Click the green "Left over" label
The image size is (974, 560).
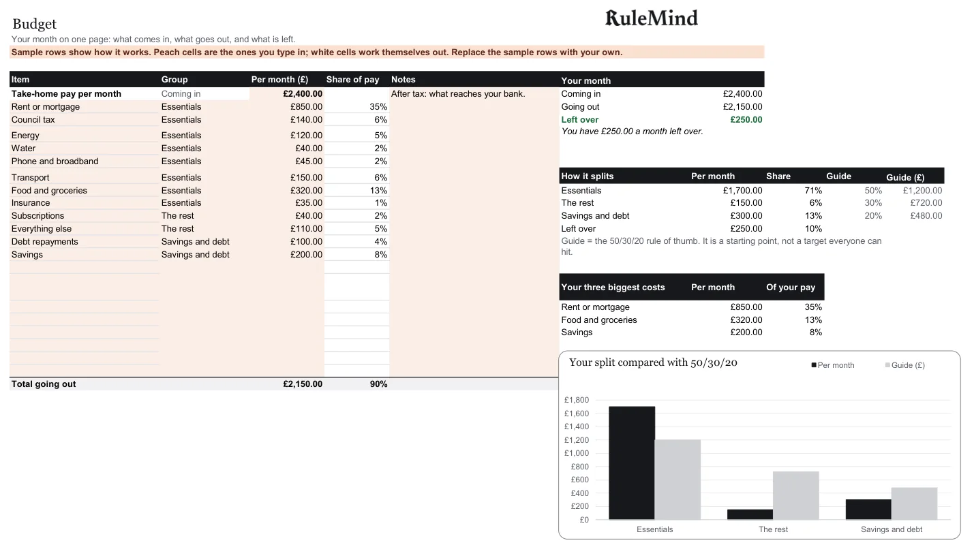point(580,120)
